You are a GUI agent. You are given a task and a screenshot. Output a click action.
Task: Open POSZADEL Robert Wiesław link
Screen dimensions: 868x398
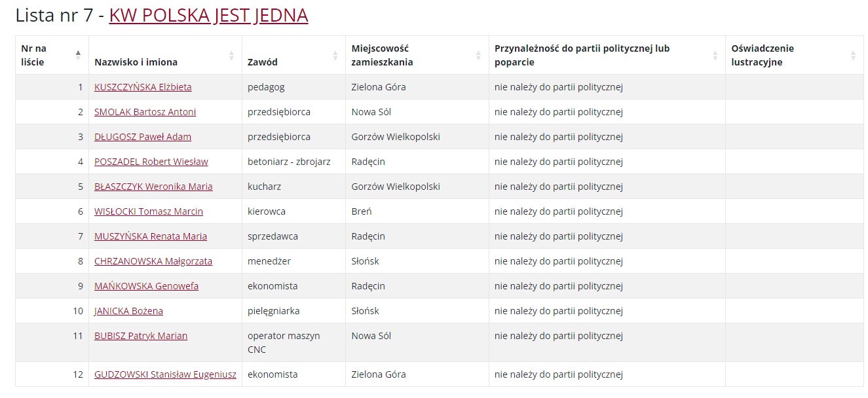click(x=151, y=162)
